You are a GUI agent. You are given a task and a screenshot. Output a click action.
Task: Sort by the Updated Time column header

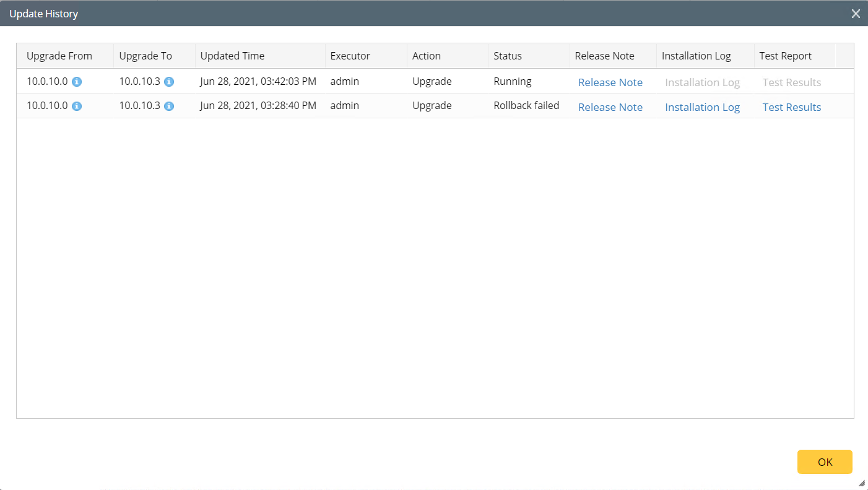click(232, 56)
